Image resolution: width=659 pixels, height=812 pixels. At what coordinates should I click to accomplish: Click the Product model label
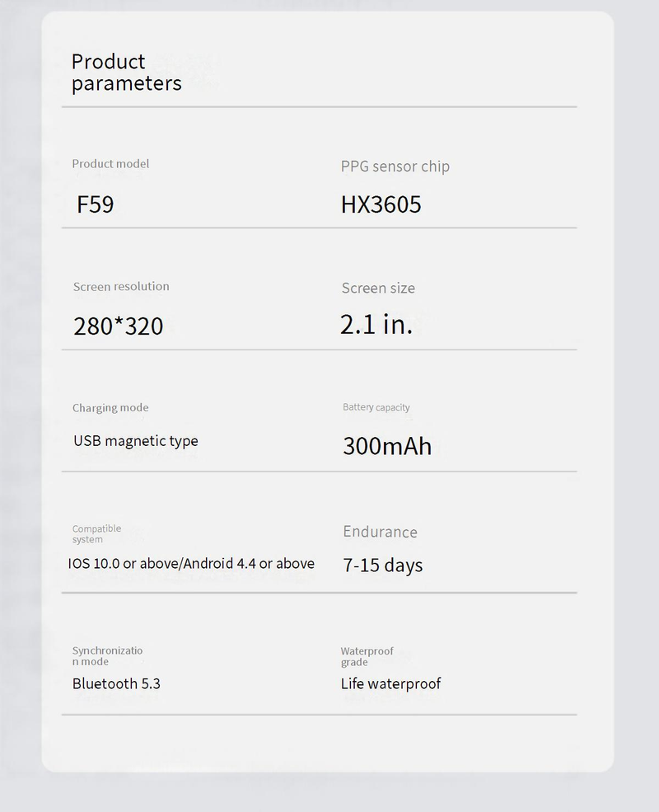[x=110, y=164]
